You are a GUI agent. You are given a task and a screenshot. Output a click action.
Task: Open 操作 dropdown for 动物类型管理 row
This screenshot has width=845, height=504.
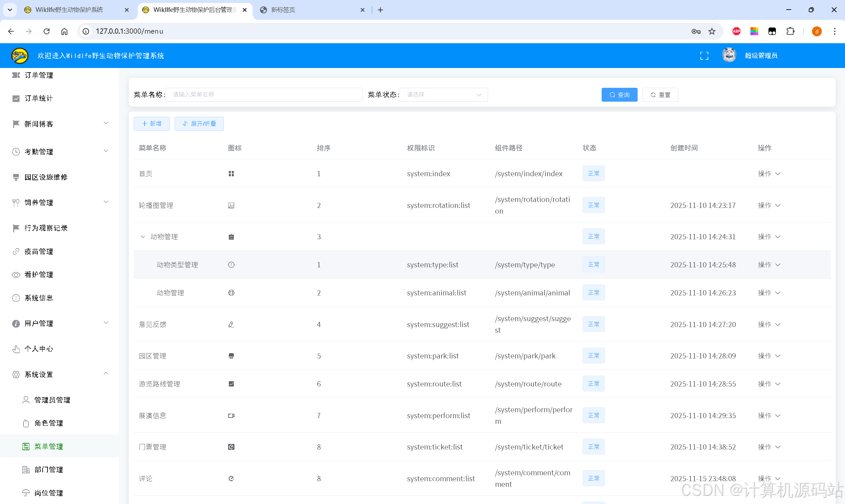[769, 265]
